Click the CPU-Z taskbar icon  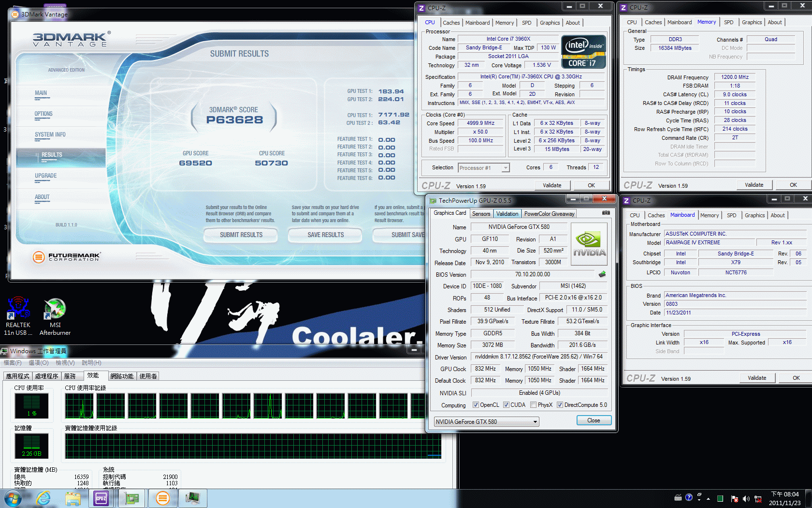(101, 498)
